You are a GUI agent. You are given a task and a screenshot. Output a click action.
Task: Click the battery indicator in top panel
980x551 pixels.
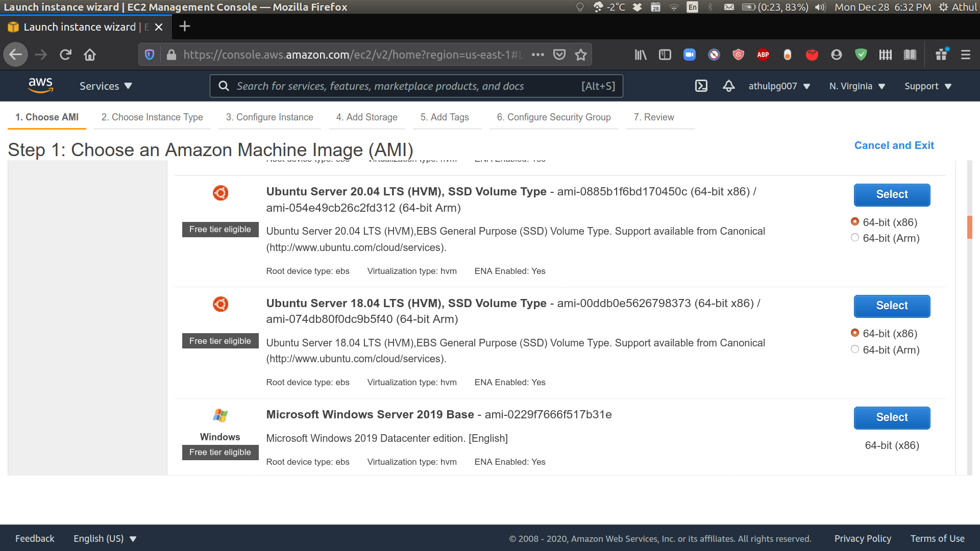(x=775, y=7)
